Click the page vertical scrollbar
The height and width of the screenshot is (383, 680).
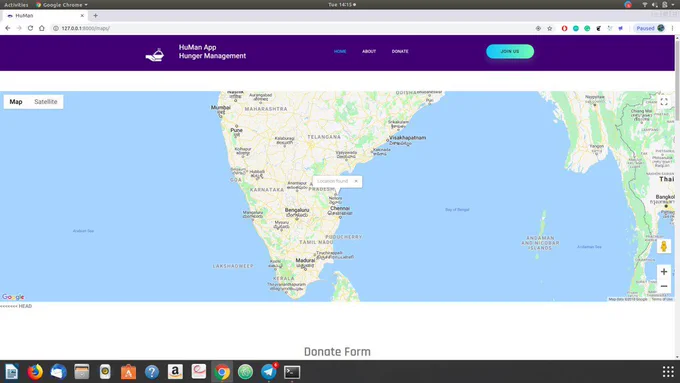click(677, 78)
